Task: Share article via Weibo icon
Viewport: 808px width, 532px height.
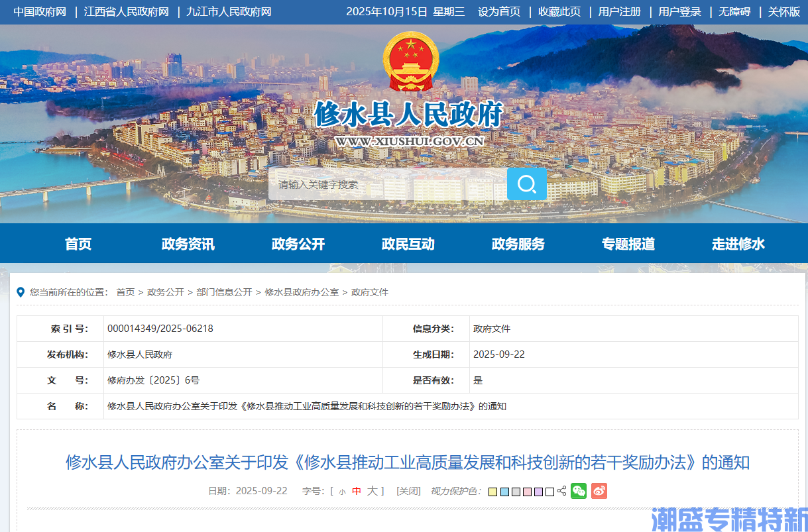Action: [599, 491]
